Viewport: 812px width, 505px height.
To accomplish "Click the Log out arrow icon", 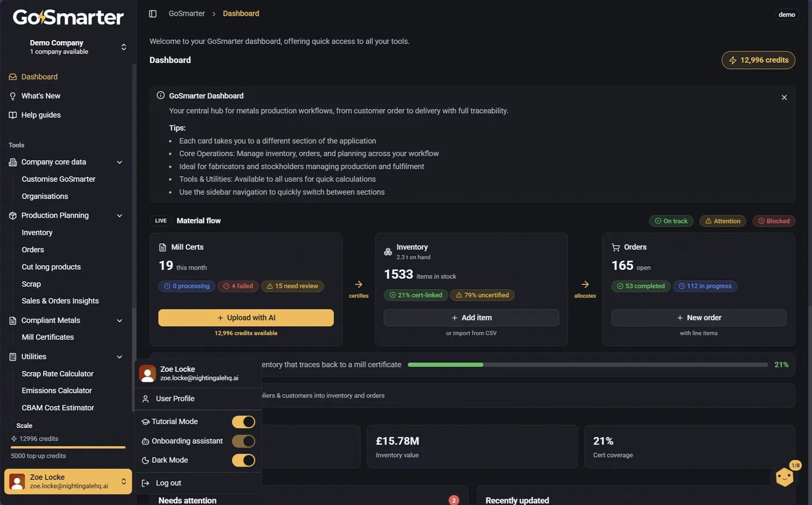I will coord(146,483).
